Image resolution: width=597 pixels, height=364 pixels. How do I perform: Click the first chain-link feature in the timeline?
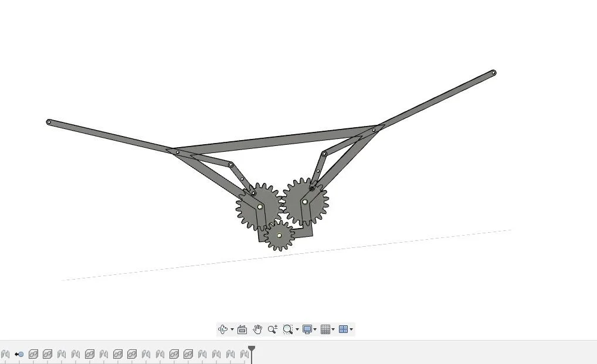click(x=33, y=354)
